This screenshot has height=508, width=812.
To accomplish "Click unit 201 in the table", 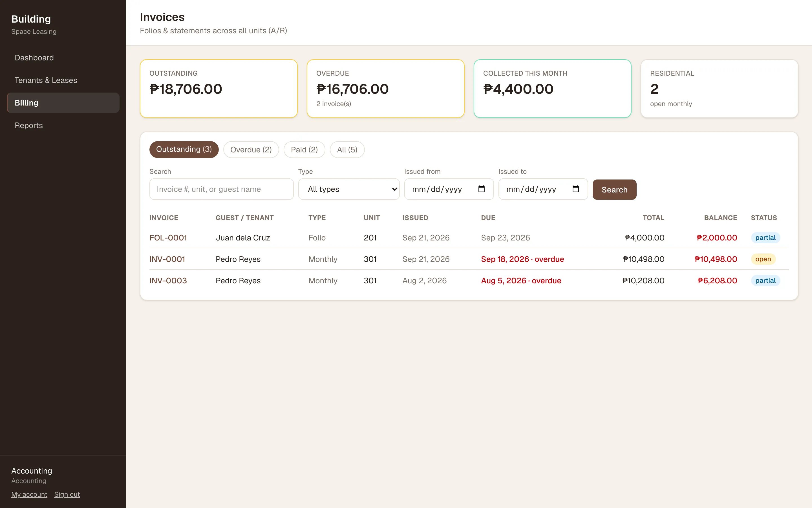I will (x=370, y=238).
